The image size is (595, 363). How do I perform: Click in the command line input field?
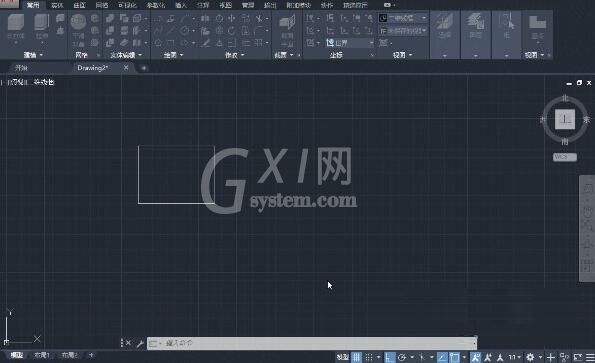click(x=311, y=343)
